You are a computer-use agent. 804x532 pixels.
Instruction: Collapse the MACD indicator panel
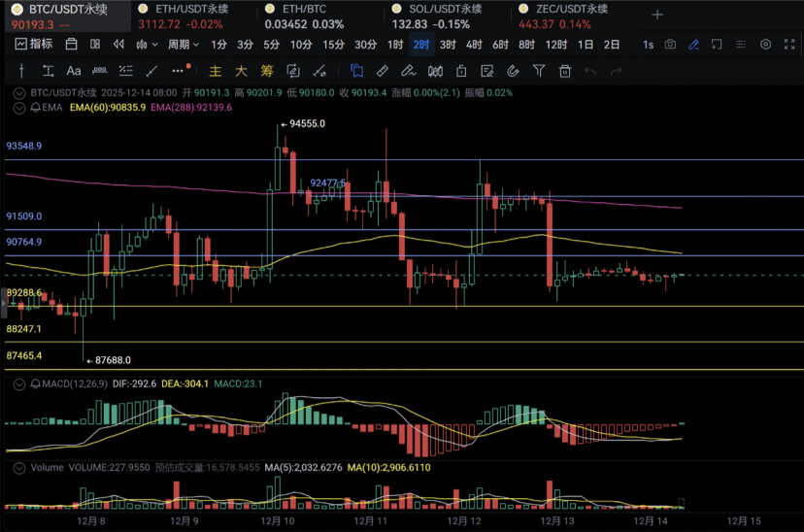coord(20,384)
